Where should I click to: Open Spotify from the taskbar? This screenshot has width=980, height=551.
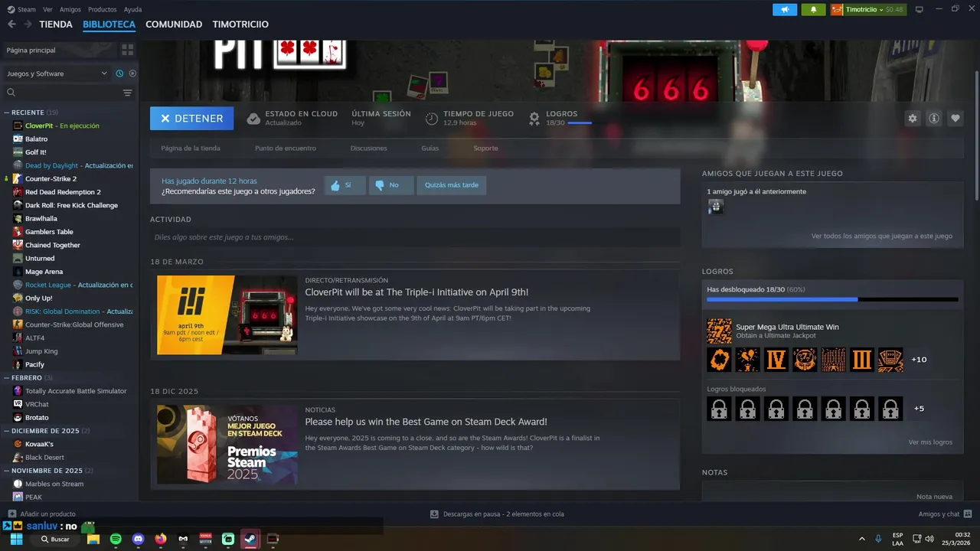point(116,539)
